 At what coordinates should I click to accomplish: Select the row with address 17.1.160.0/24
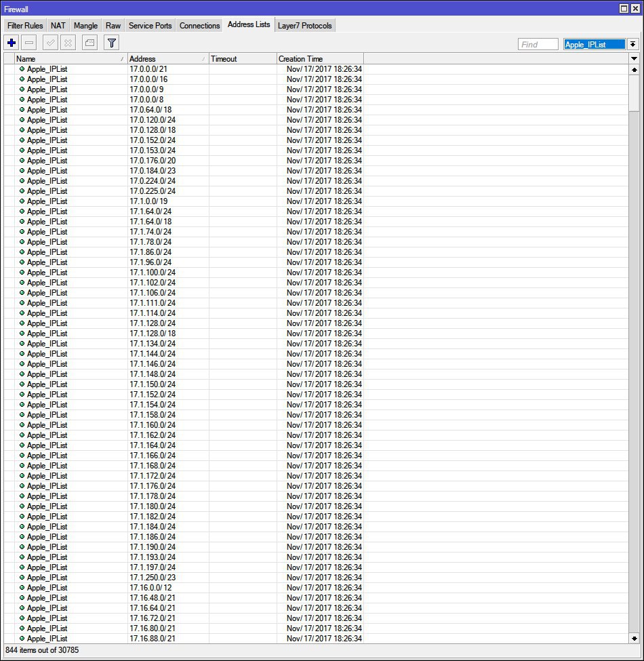316,424
